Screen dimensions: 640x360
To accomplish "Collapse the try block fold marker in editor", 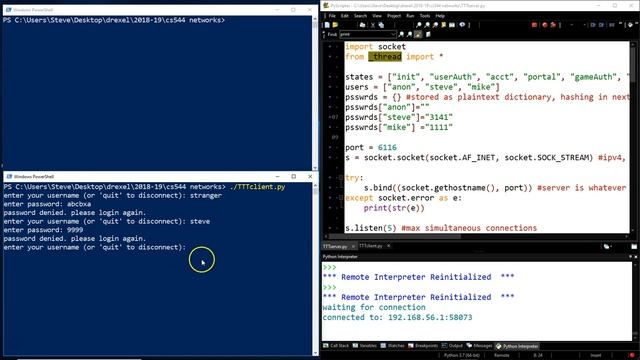I will point(341,178).
